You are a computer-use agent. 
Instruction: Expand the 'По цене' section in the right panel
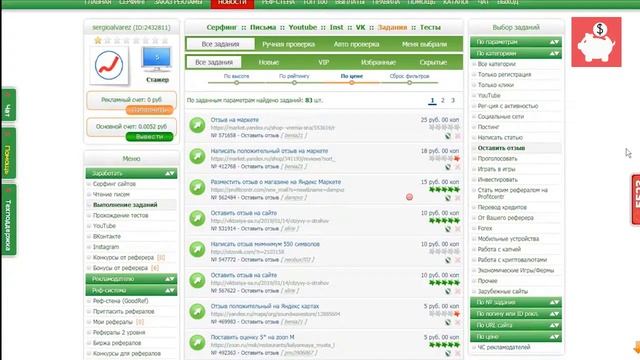pos(516,337)
